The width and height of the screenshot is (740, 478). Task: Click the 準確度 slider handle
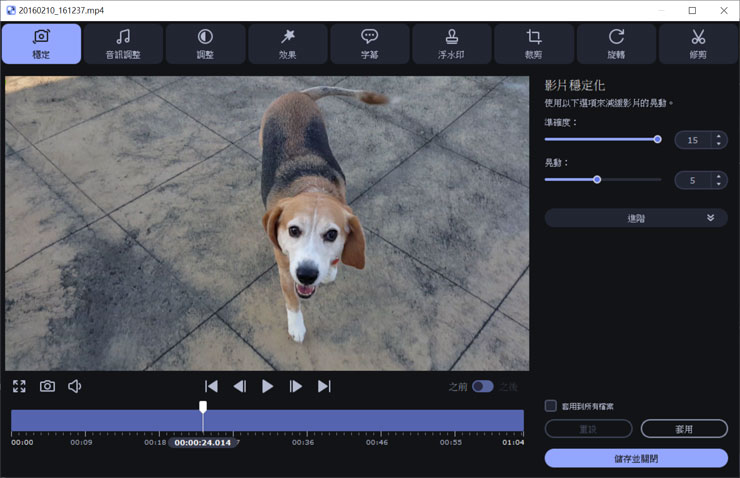(657, 139)
